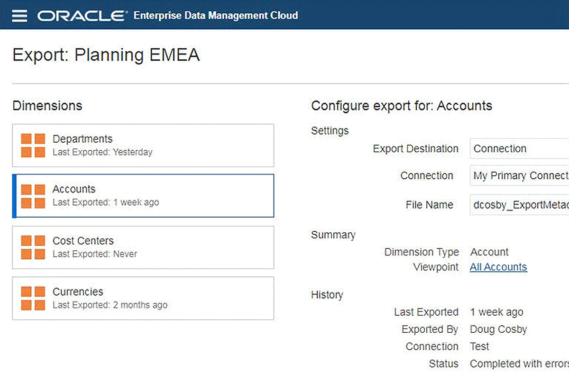
Task: Open the Export Destination dropdown
Action: 519,149
